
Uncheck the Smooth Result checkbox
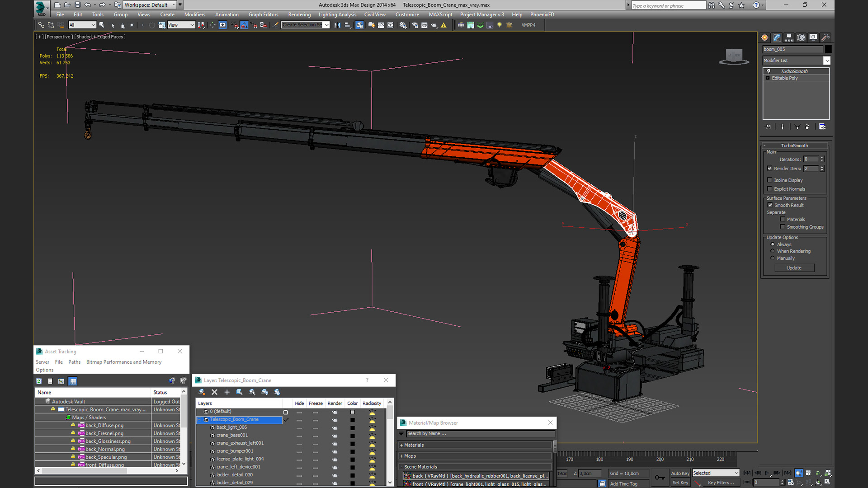tap(770, 205)
